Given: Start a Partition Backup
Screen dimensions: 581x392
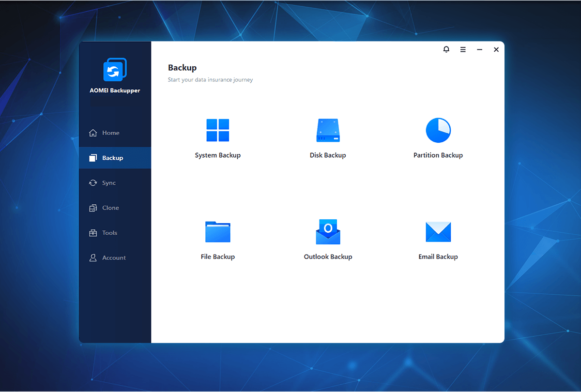Looking at the screenshot, I should pyautogui.click(x=438, y=138).
